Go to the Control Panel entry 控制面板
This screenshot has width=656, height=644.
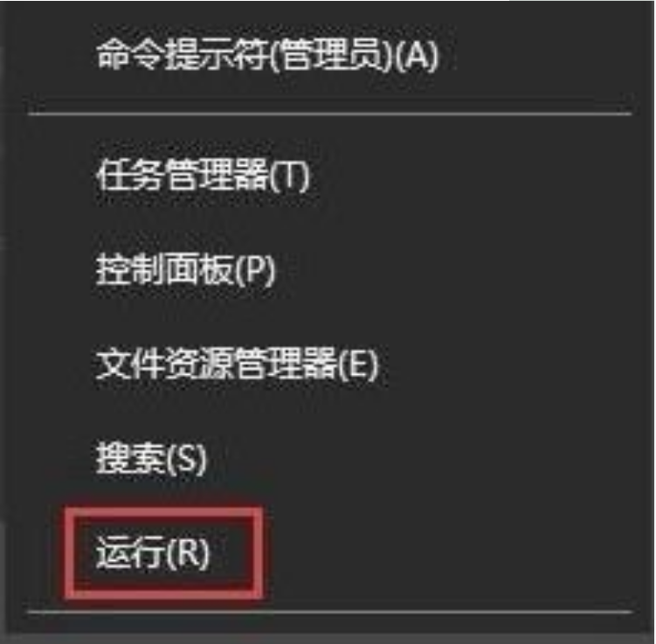tap(164, 269)
